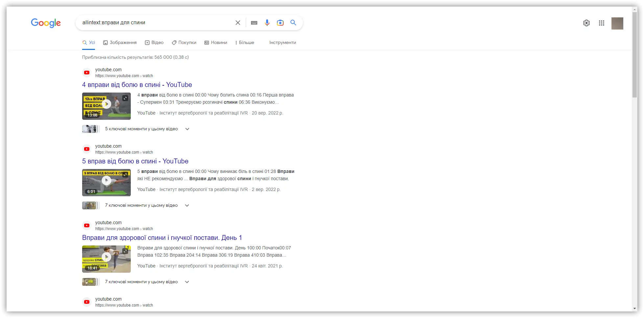The height and width of the screenshot is (318, 644).
Task: Click the results count text '565 000'
Action: click(x=163, y=57)
